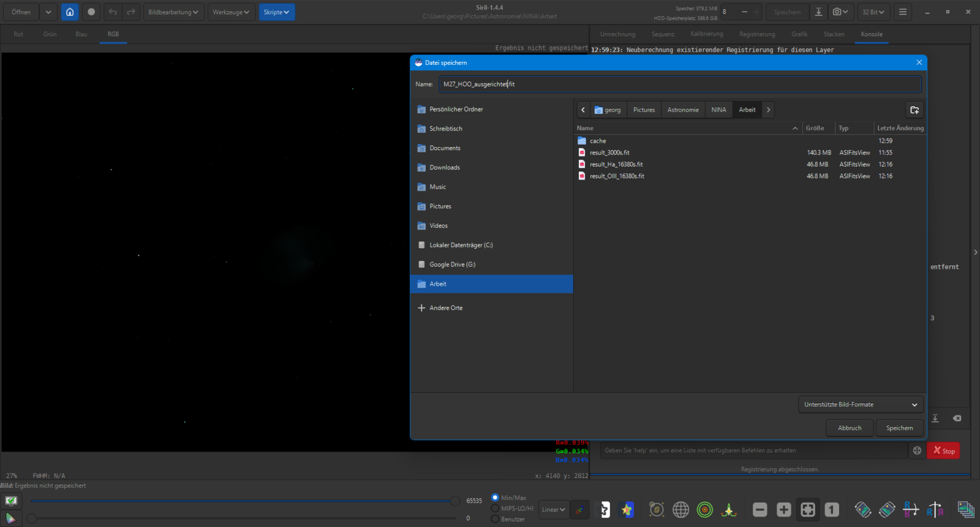Expand the Skripte dropdown
The width and height of the screenshot is (980, 527).
tap(276, 12)
